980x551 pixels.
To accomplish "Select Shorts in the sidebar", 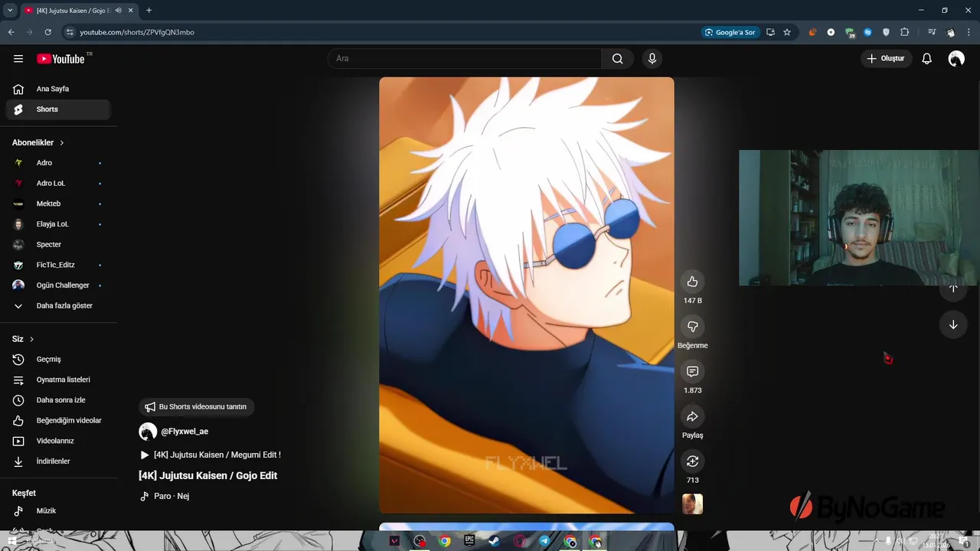I will point(58,109).
